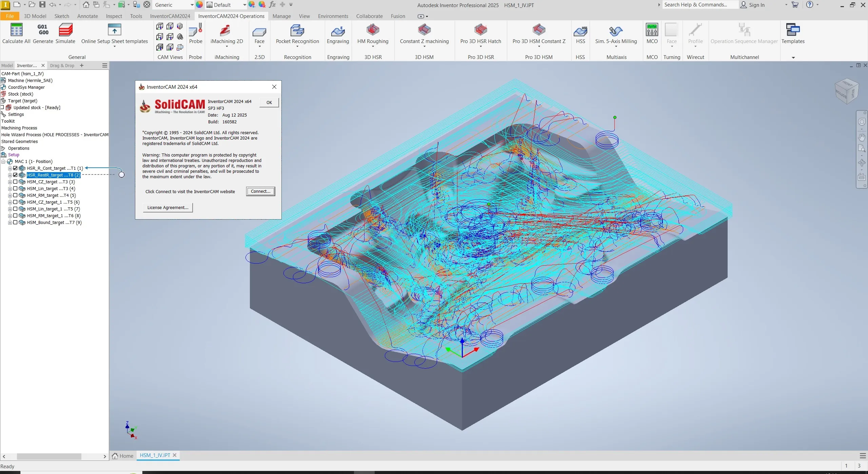Click the Save icon in quick access toolbar

pyautogui.click(x=42, y=5)
